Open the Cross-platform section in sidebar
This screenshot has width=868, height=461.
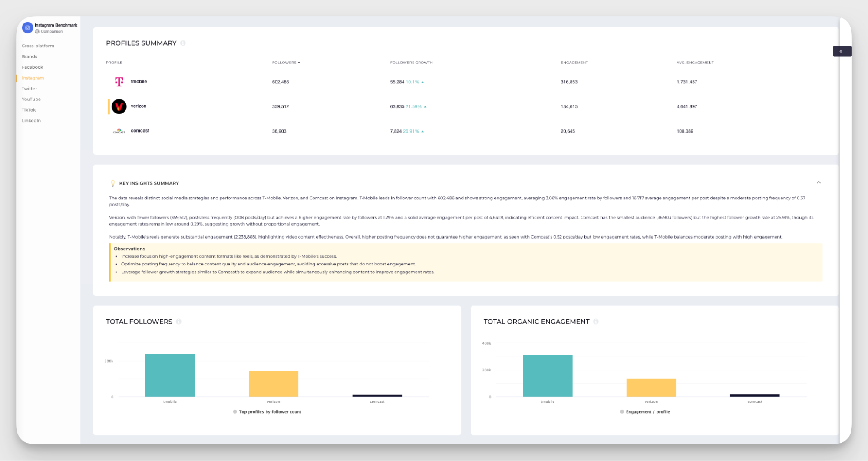[38, 46]
